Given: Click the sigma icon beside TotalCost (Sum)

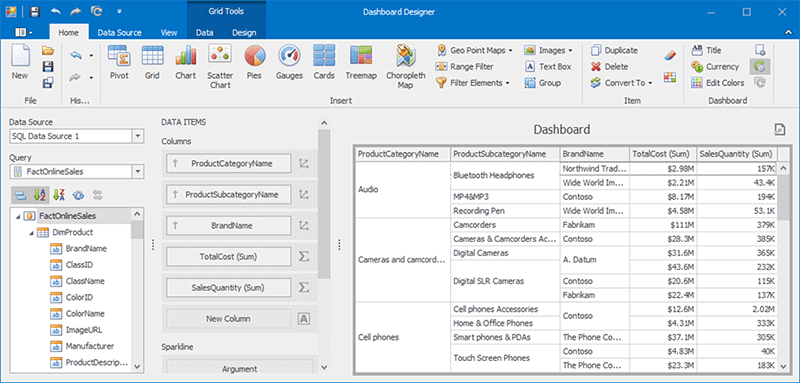Looking at the screenshot, I should point(304,257).
